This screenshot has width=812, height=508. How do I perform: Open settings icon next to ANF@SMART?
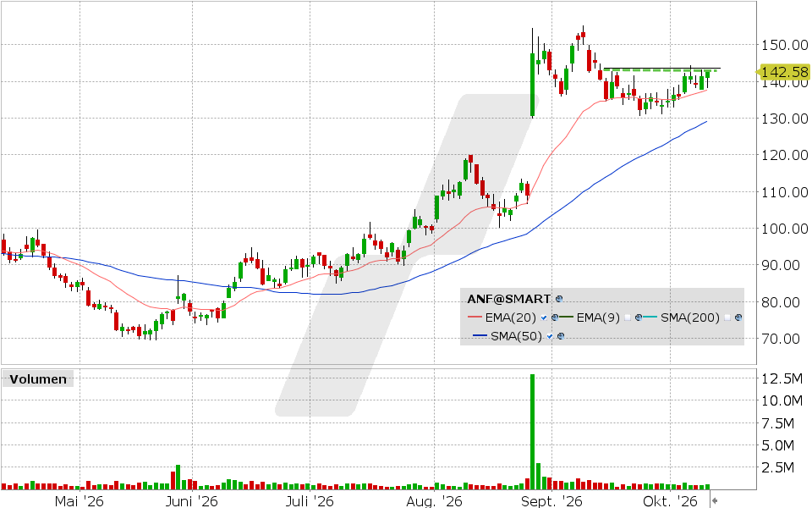pyautogui.click(x=559, y=299)
